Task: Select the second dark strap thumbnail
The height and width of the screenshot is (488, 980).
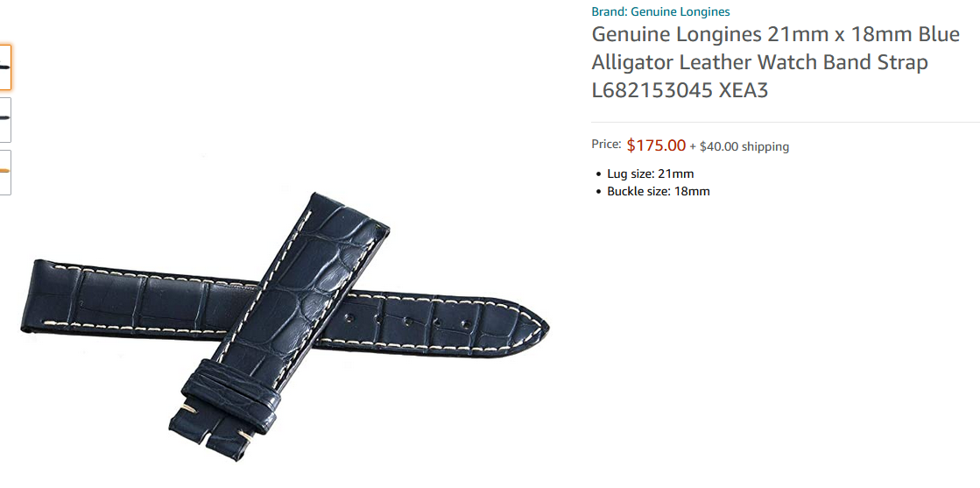Action: click(5, 119)
